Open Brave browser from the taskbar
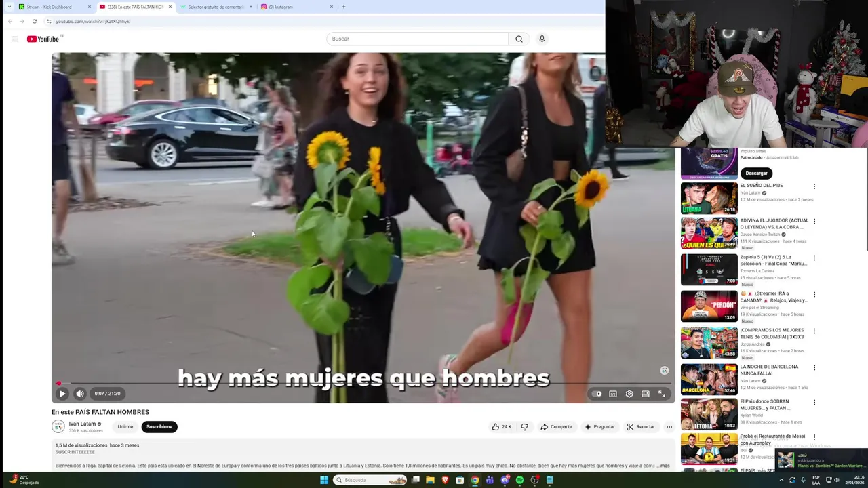This screenshot has height=488, width=868. click(445, 481)
